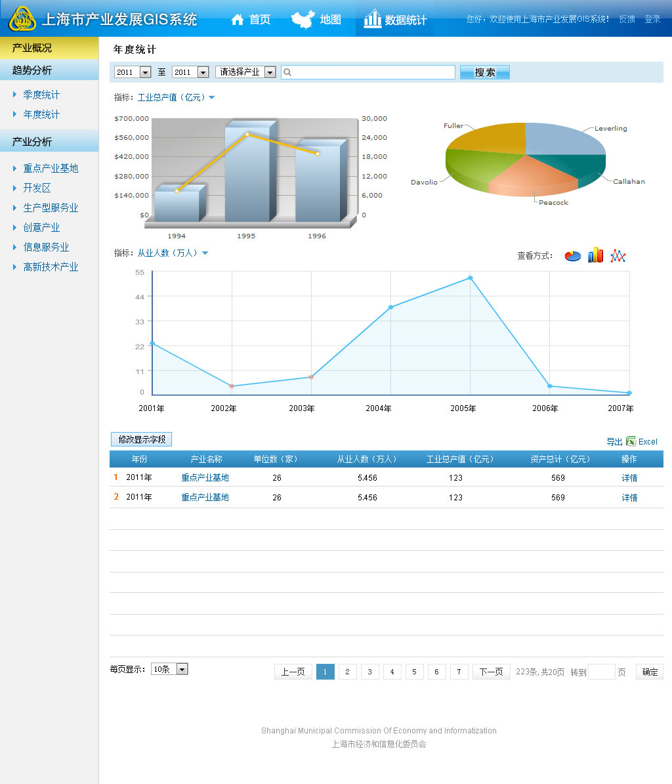Switch to line chart view icon
672x784 pixels.
point(618,256)
